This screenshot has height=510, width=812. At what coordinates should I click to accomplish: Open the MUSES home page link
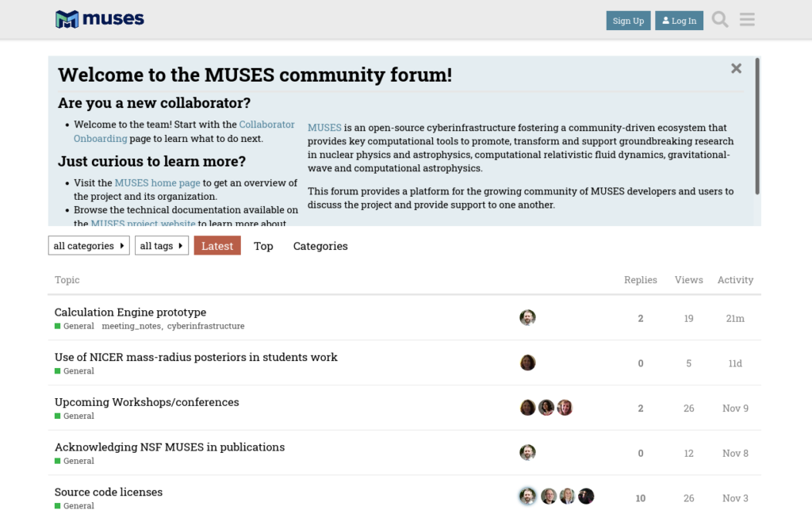[x=157, y=182]
